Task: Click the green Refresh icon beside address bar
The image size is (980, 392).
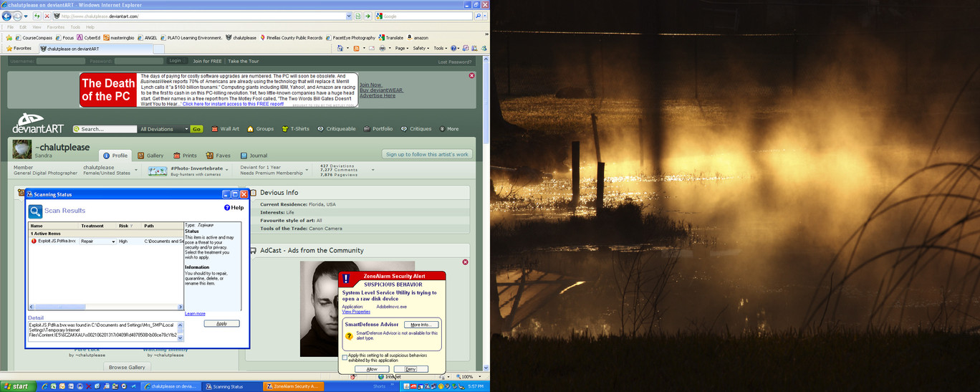Action: coord(37,16)
